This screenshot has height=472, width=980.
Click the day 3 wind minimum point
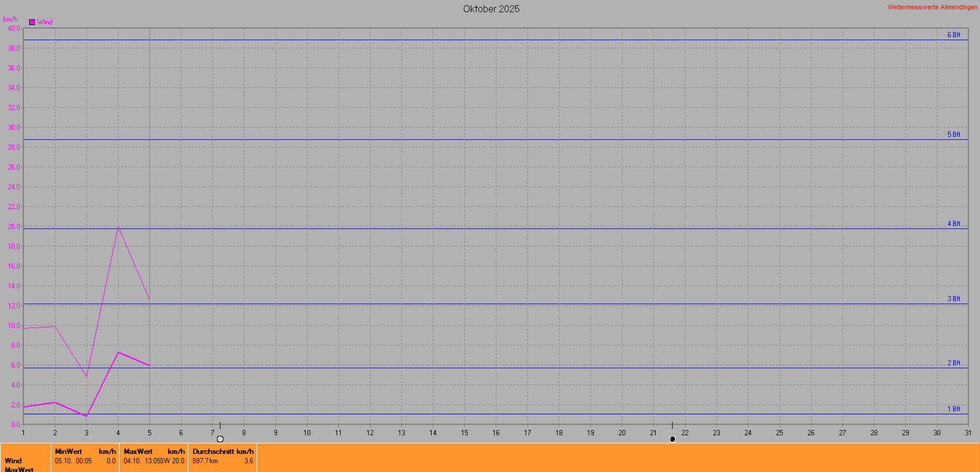click(x=86, y=415)
